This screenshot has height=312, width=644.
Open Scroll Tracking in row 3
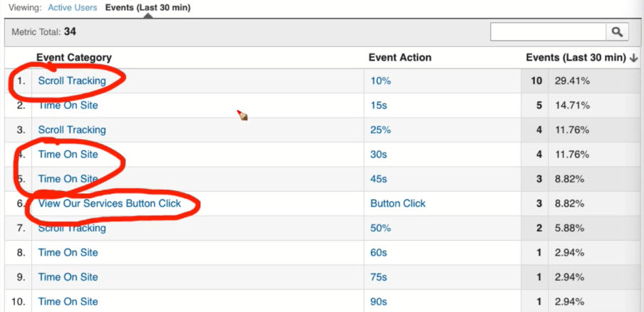click(x=72, y=130)
